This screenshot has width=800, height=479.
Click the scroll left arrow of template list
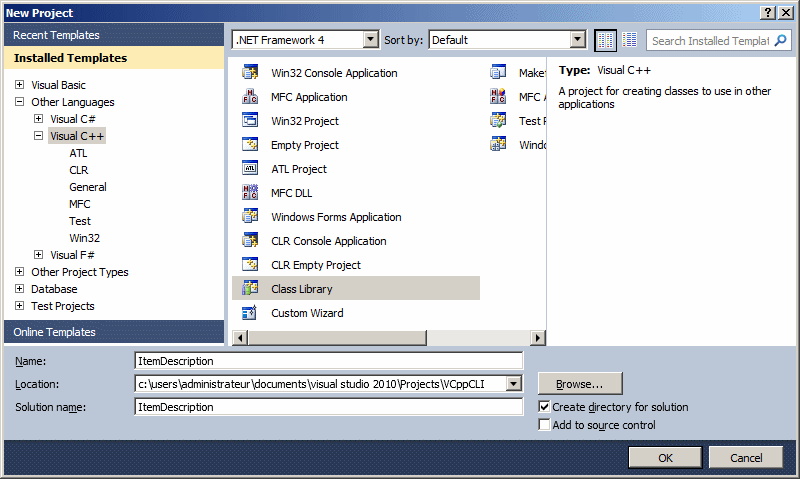[x=240, y=338]
